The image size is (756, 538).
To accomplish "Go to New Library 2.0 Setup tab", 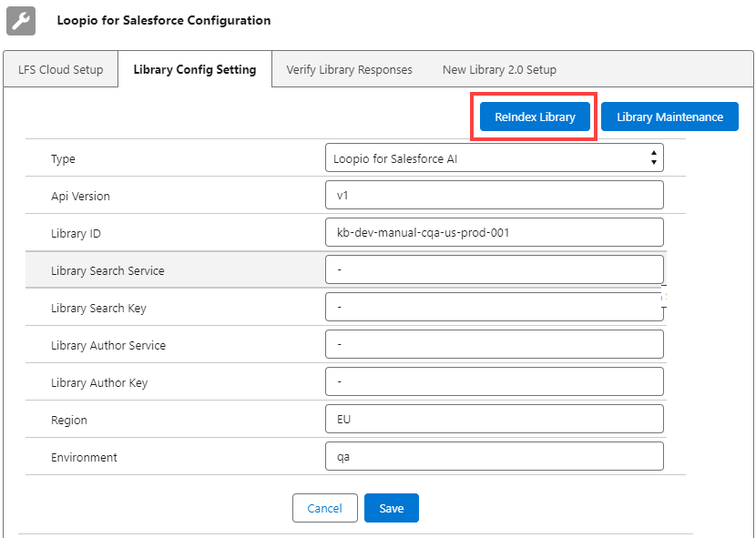I will pyautogui.click(x=499, y=70).
